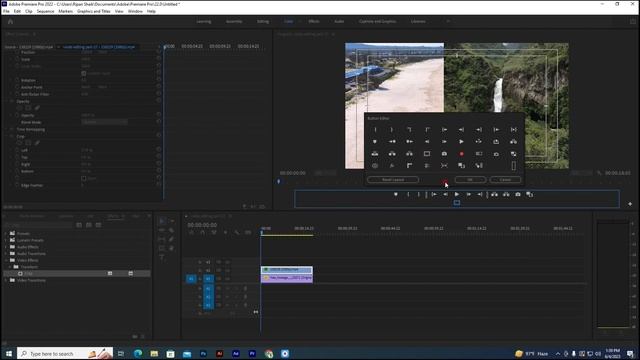Expand Presets folder in Effects panel

click(6, 234)
